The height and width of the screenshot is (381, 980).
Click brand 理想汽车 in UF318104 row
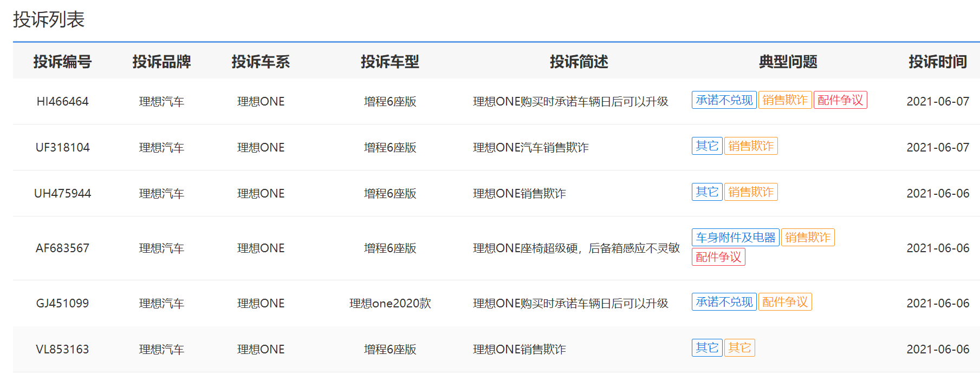(x=161, y=147)
